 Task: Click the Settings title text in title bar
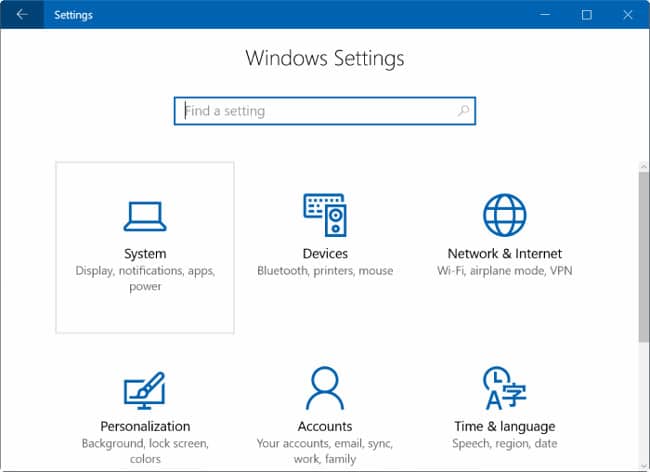click(73, 15)
